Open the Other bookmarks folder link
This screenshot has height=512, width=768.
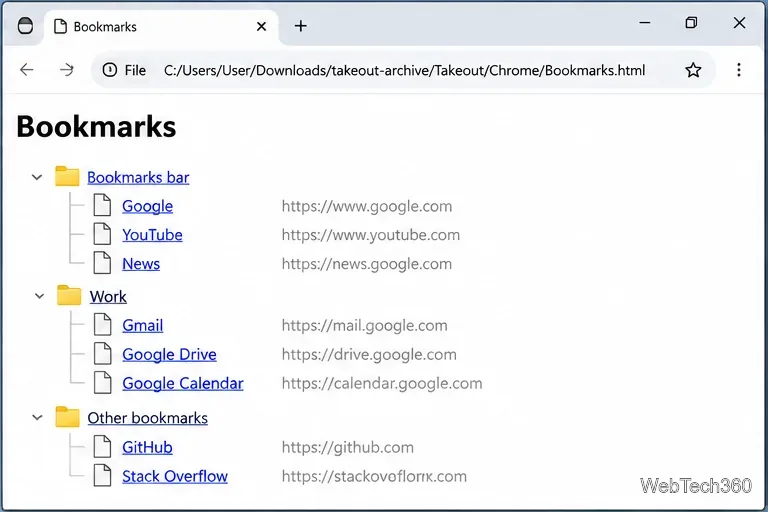pyautogui.click(x=147, y=418)
